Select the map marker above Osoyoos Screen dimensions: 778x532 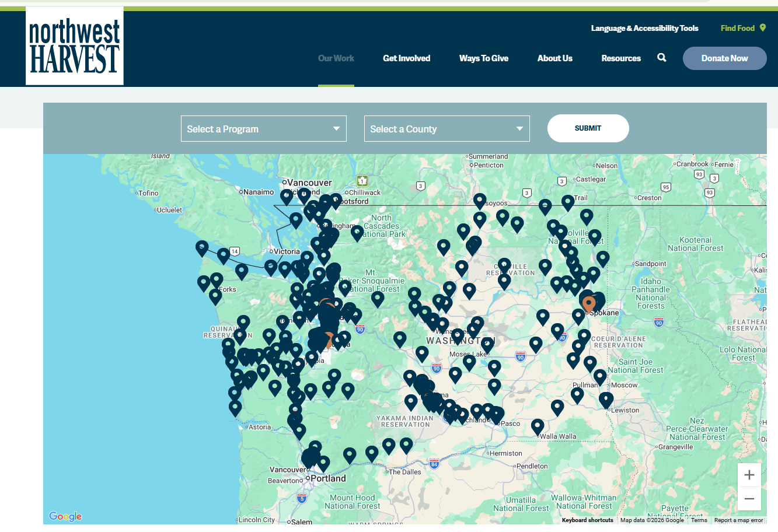(x=480, y=201)
